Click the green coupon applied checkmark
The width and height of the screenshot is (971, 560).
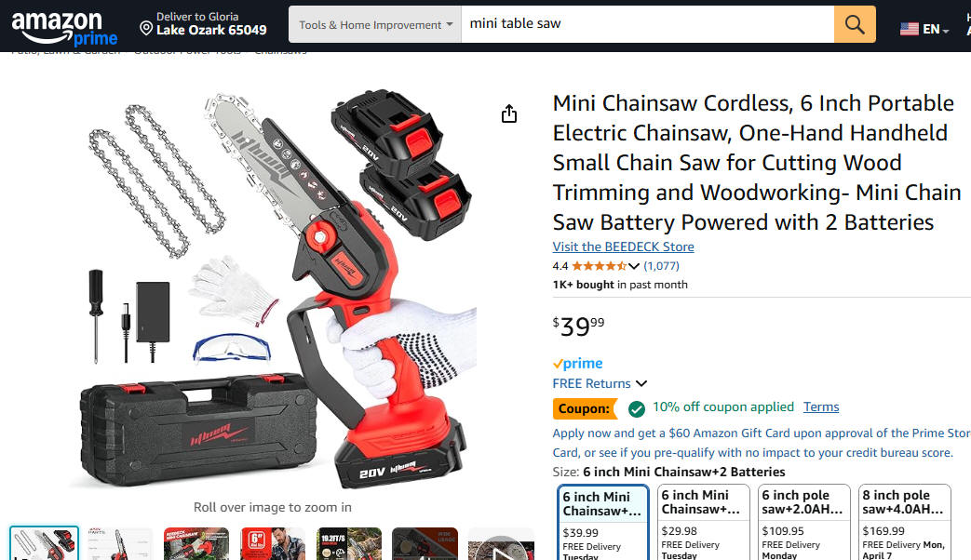click(x=637, y=408)
